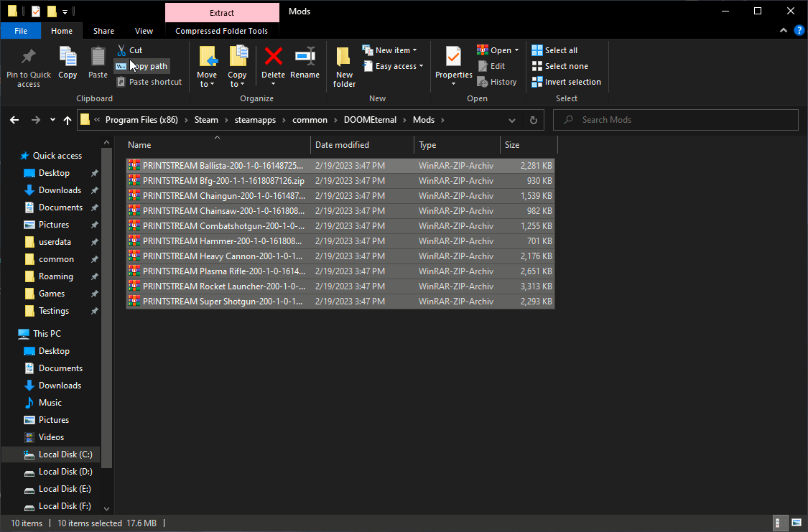
Task: Select PRINTSTREAM Chainsaw archive
Action: pyautogui.click(x=340, y=210)
